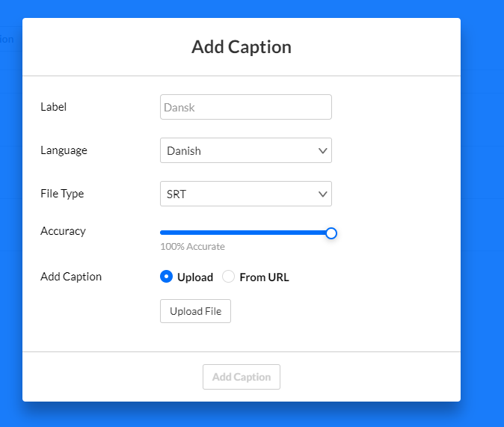504x427 pixels.
Task: Click the Label text input field
Action: (x=246, y=107)
